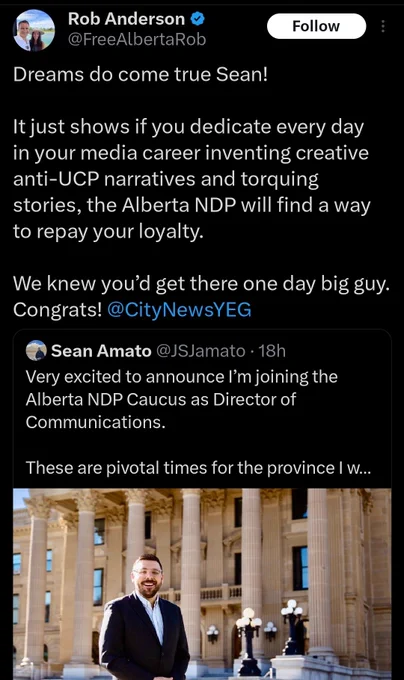Click the 18h timestamp on the quoted tweet

[x=272, y=350]
